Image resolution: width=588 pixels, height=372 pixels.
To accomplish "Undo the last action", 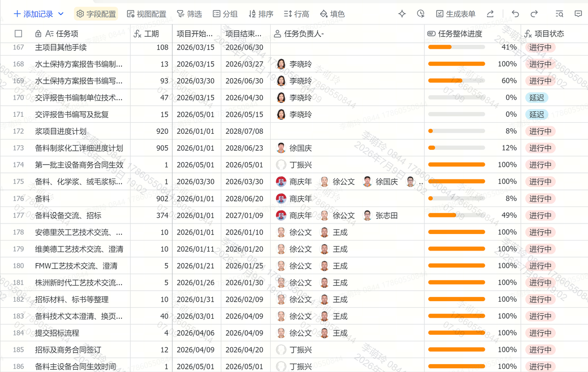I will 515,14.
